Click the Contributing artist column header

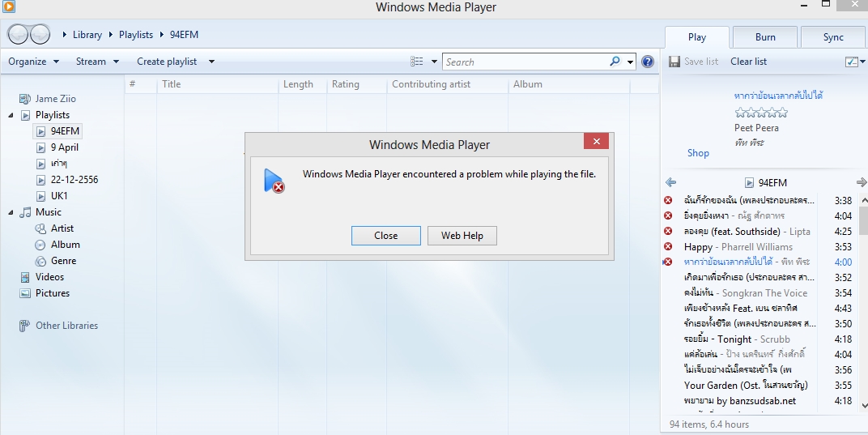(x=447, y=84)
